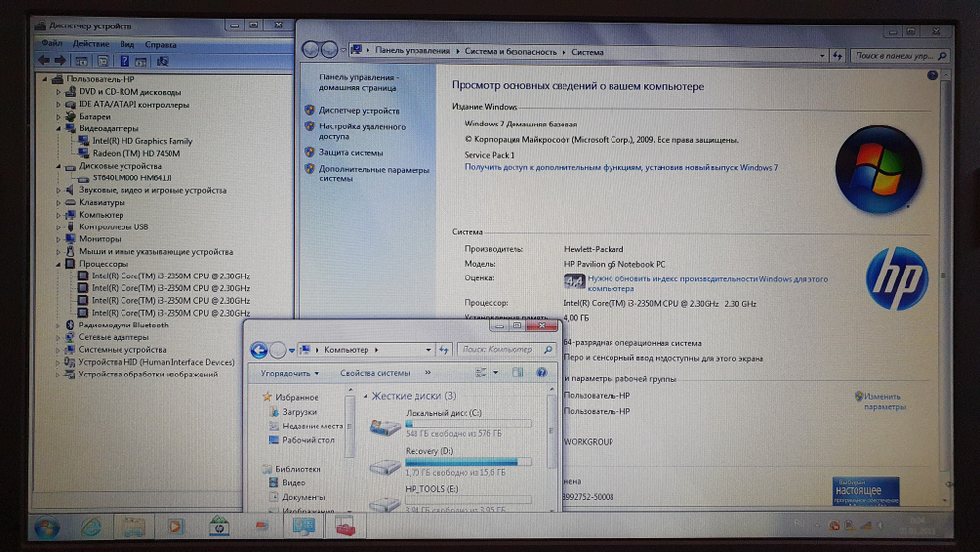Screen dimensions: 980x552
Task: Open Защита системы link
Action: (x=351, y=152)
